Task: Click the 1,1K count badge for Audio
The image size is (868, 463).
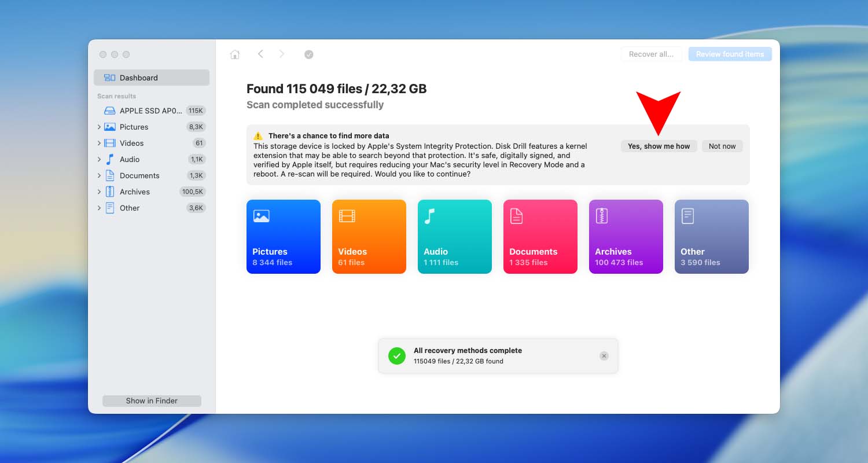Action: point(197,159)
